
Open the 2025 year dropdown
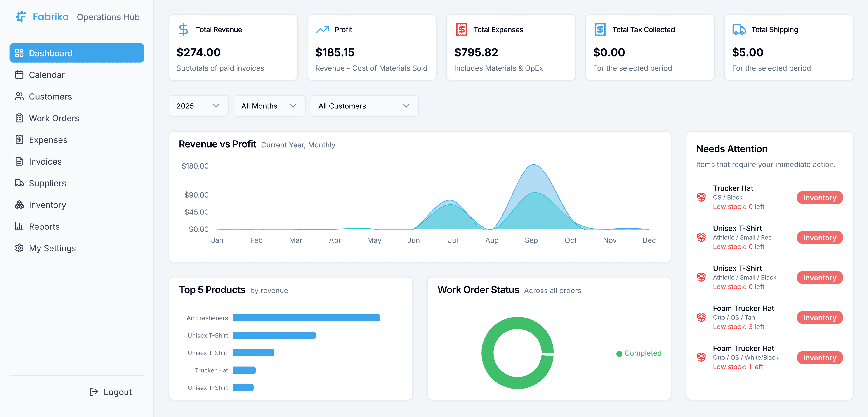(198, 106)
